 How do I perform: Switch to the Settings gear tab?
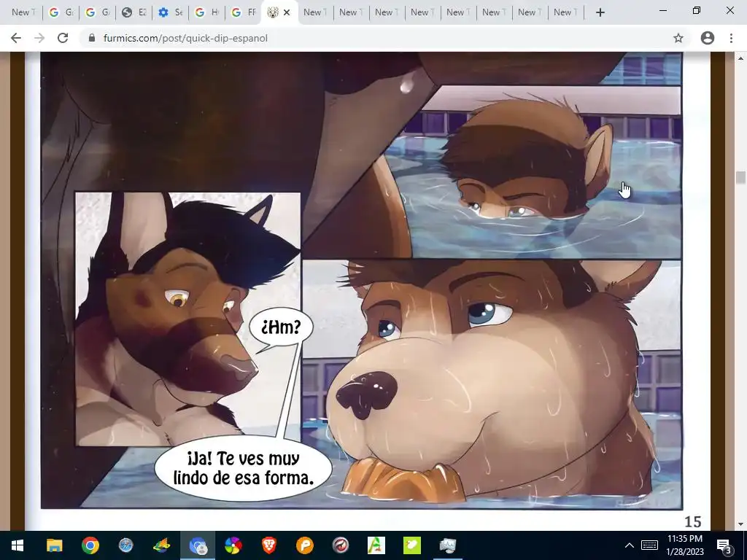point(171,13)
